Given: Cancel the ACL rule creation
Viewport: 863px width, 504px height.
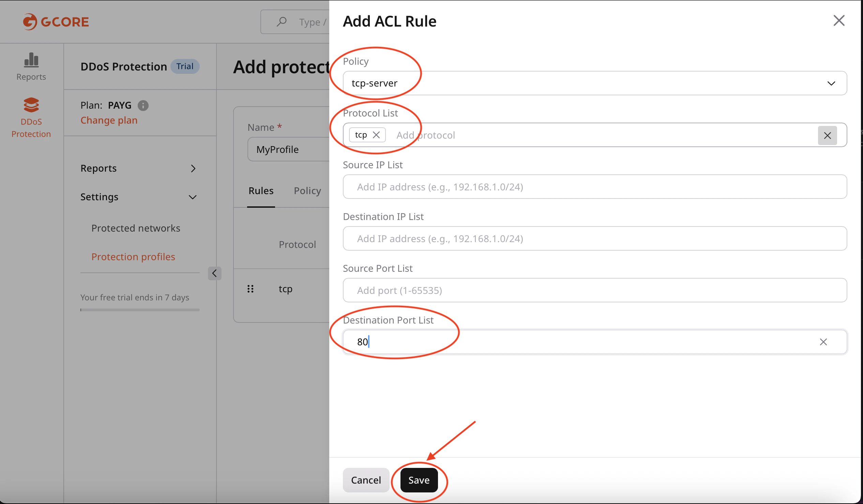Looking at the screenshot, I should tap(366, 480).
